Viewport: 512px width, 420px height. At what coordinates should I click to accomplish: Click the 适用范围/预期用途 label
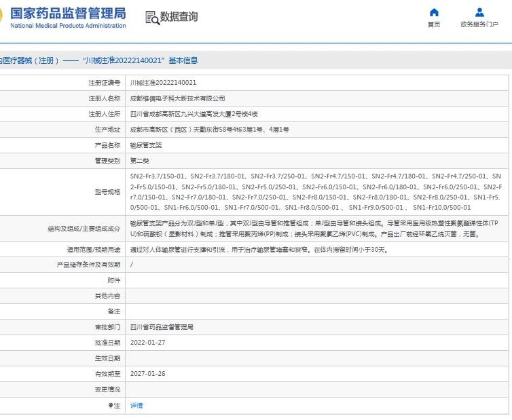[94, 250]
